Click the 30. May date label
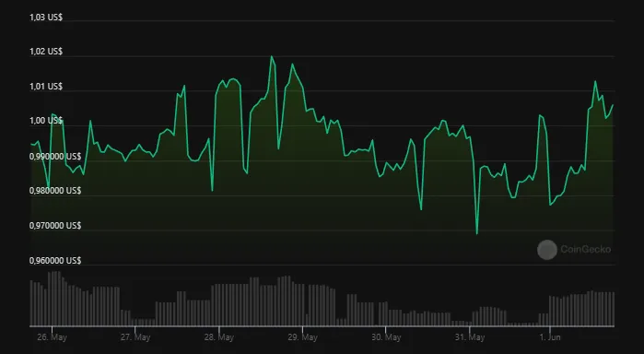The image size is (644, 354). pyautogui.click(x=386, y=337)
